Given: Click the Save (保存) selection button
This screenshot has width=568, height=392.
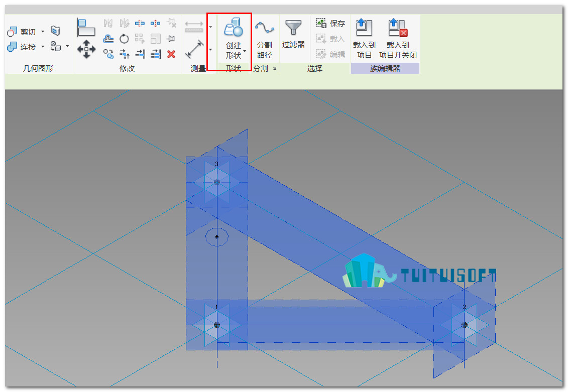Looking at the screenshot, I should (x=331, y=23).
